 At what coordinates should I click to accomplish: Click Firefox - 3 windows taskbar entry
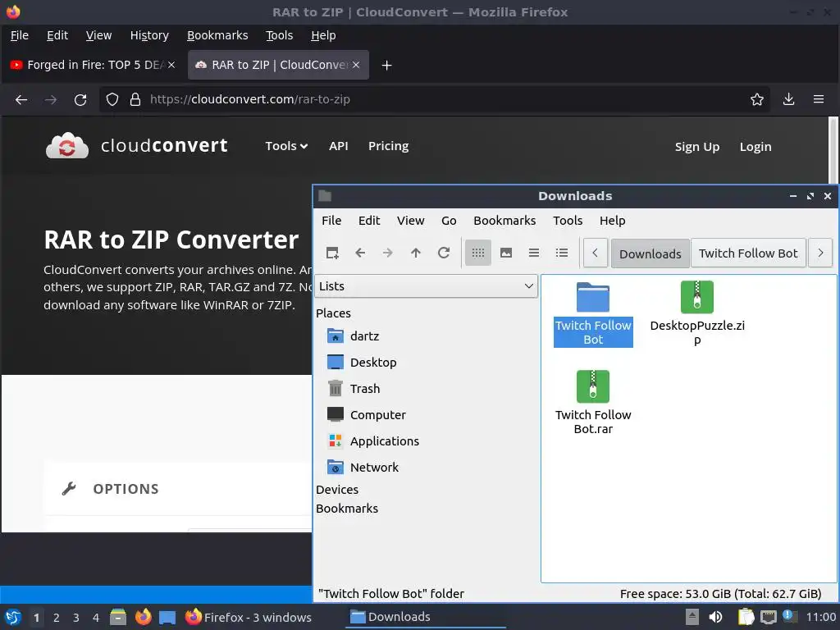(x=248, y=617)
